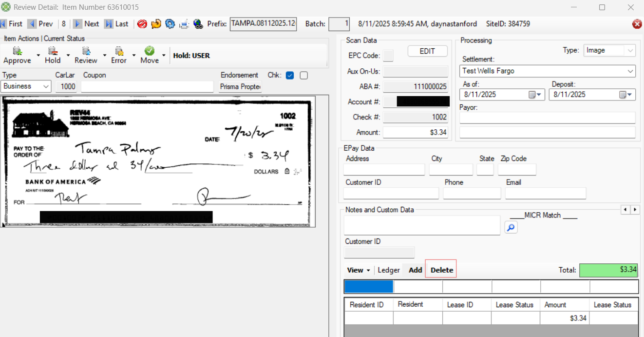Open the View menu in ledger bar
The image size is (644, 337).
pos(359,270)
